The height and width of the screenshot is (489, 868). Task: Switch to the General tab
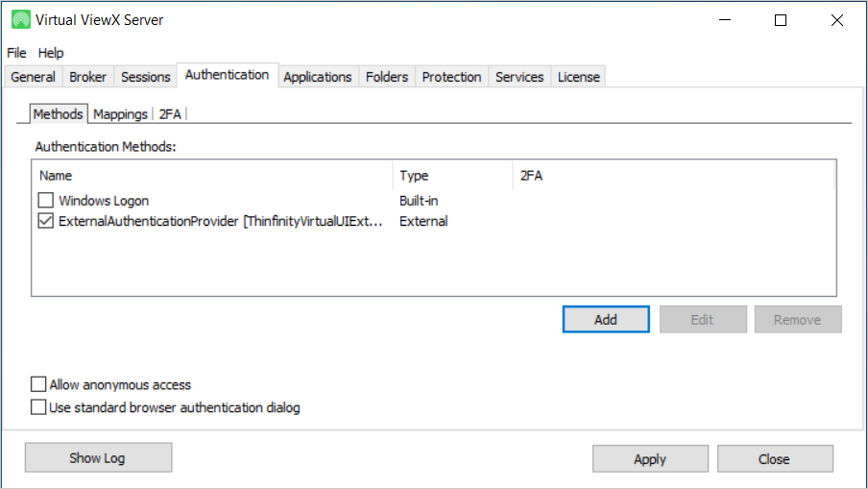[x=33, y=77]
